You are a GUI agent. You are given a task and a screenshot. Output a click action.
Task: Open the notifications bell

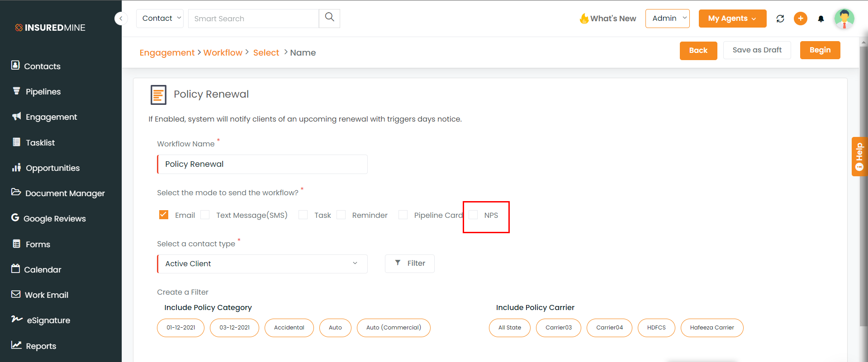pos(821,19)
